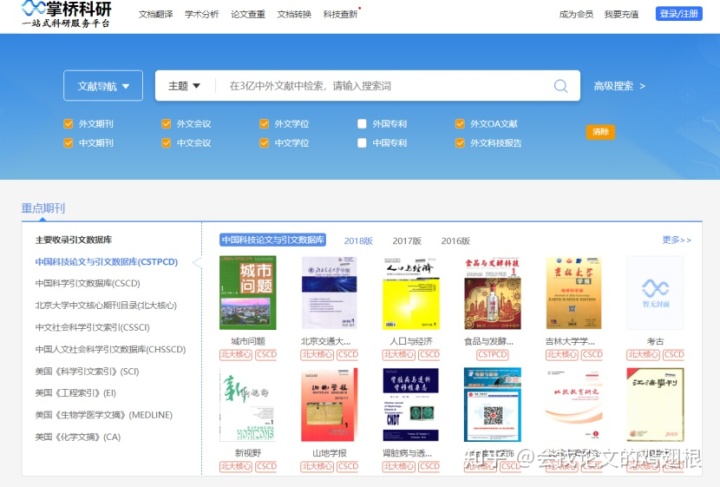The width and height of the screenshot is (720, 487).
Task: Open the 肾脏病与透析 journal cover
Action: (x=411, y=404)
